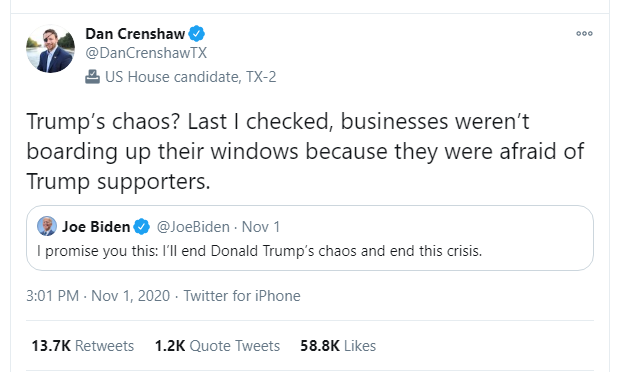Open the quoted tweet about ending chaos

point(310,238)
